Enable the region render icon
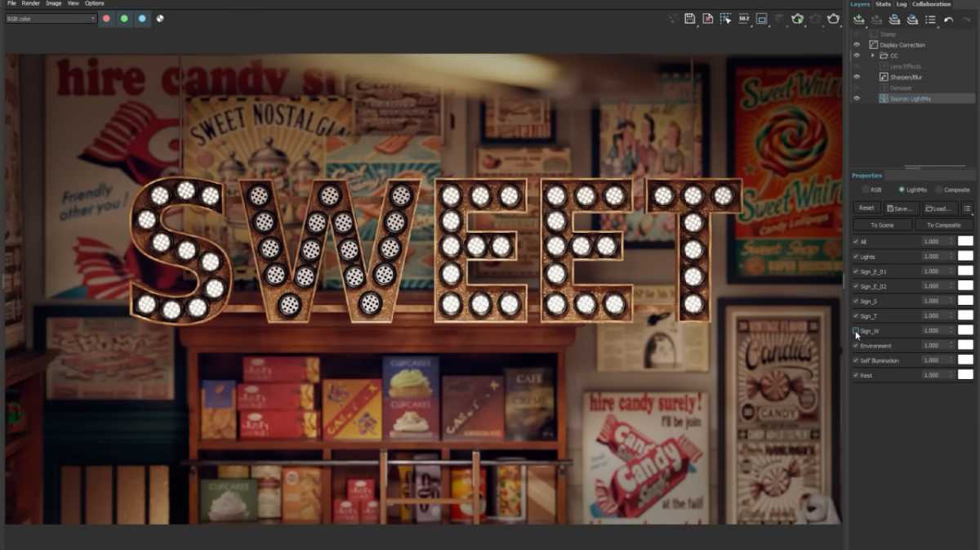980x550 pixels. [x=762, y=18]
